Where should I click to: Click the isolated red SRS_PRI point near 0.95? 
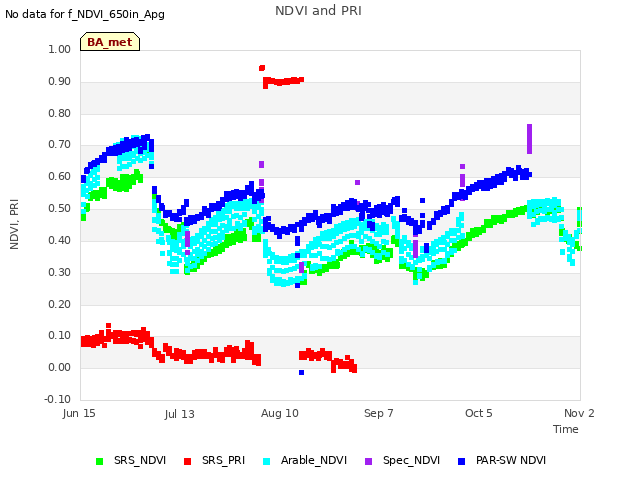click(262, 68)
